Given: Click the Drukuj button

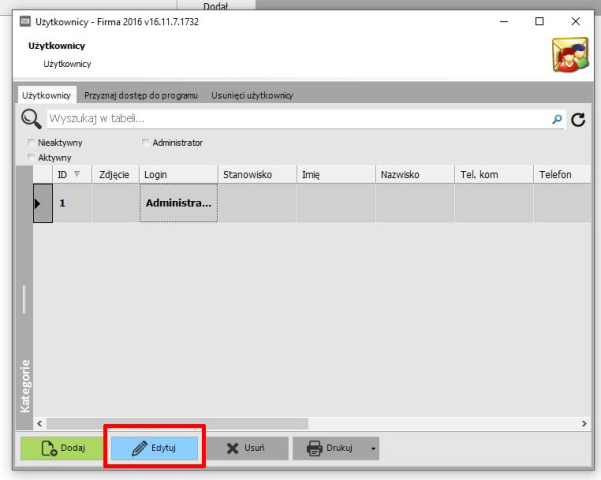Looking at the screenshot, I should click(x=330, y=448).
